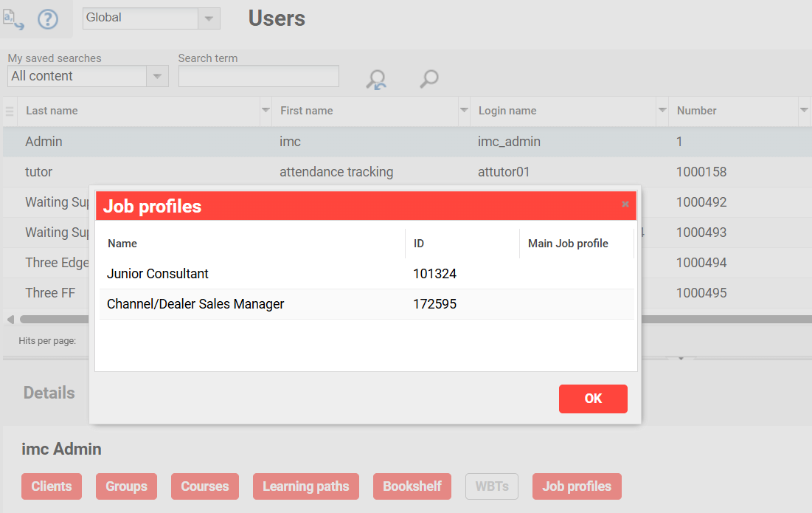Open the translation icon in the top left
812x513 pixels.
(13, 19)
